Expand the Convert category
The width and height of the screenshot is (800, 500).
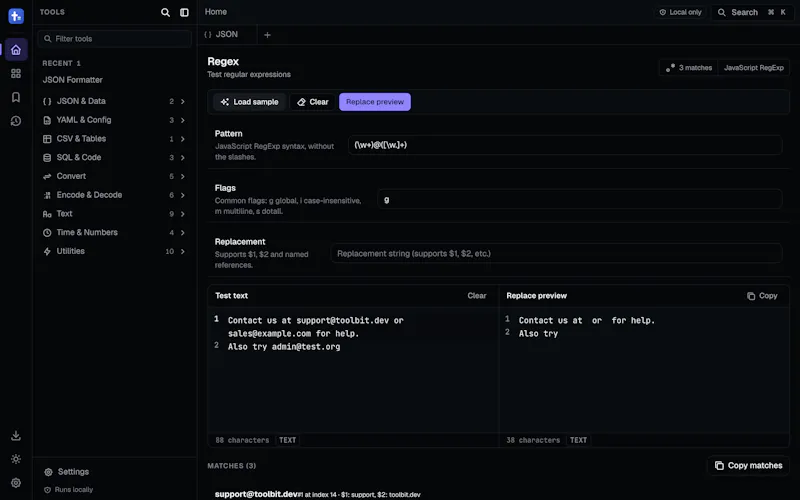pos(114,176)
